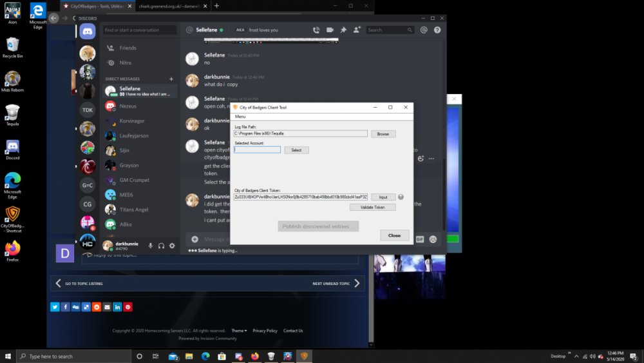
Task: Open Tequila desktop shortcut
Action: [x=12, y=115]
